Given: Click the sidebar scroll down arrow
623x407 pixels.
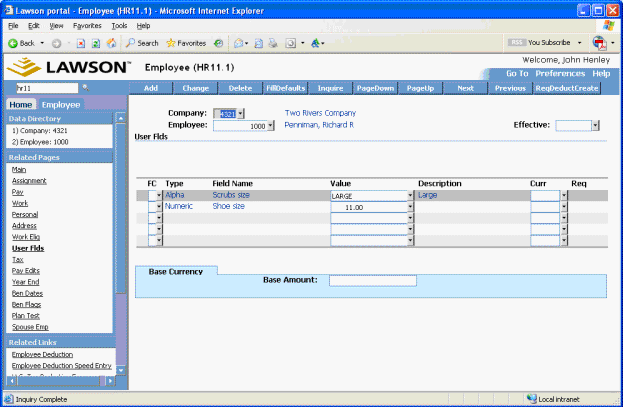Looking at the screenshot, I should 121,370.
